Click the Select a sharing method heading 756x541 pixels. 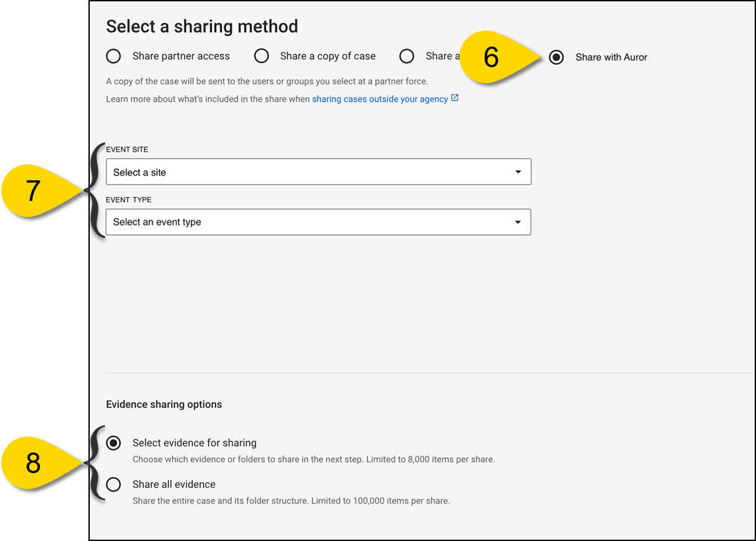[x=202, y=27]
